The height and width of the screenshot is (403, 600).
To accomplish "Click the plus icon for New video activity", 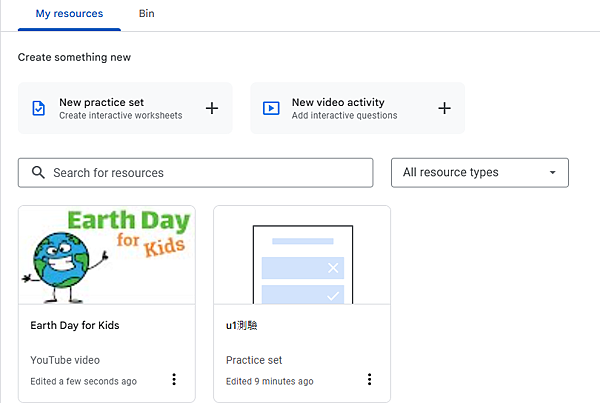I will click(444, 108).
